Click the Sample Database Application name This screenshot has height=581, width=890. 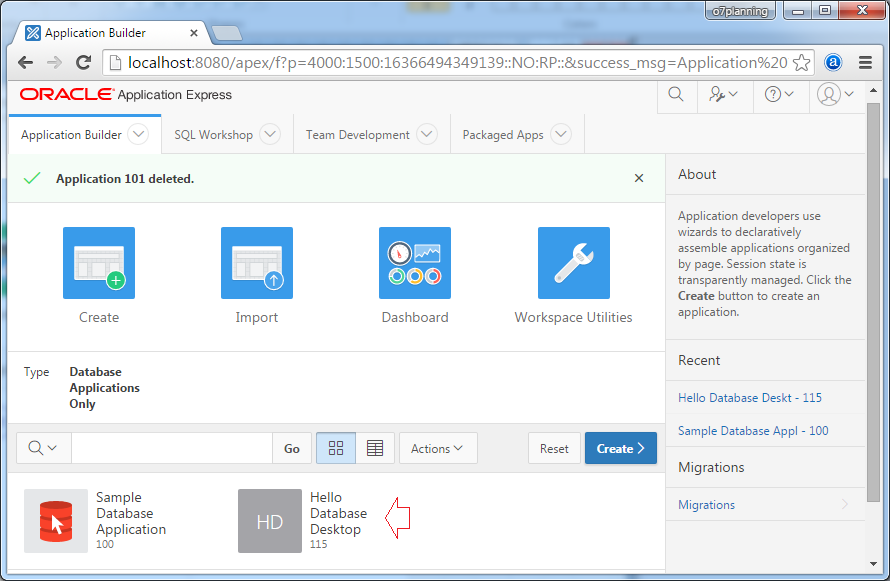[131, 513]
